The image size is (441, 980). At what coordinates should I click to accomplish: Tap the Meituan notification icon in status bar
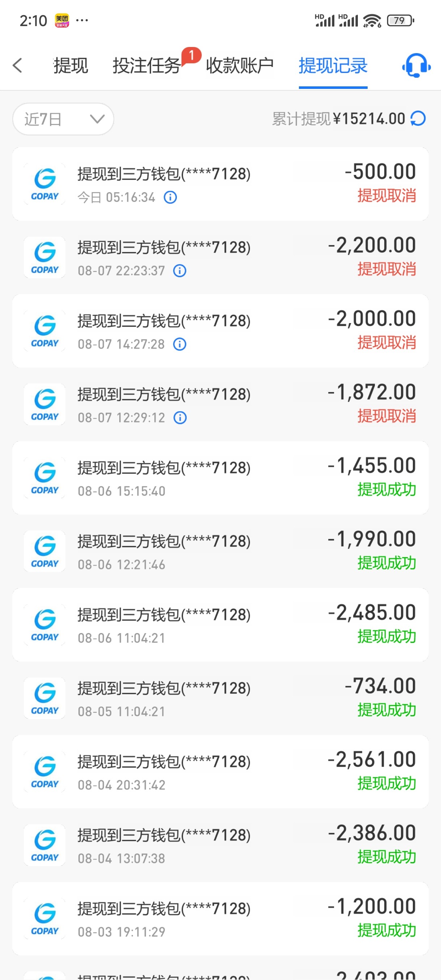coord(62,20)
